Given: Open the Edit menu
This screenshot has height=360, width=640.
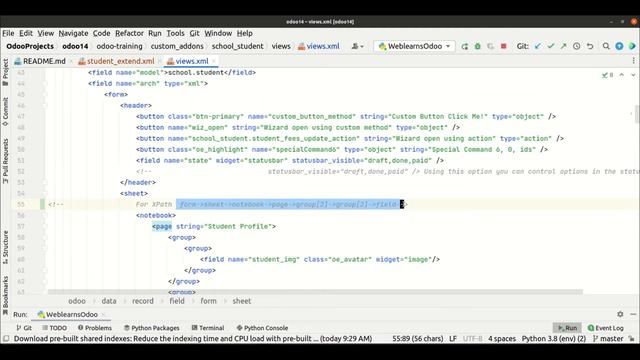Looking at the screenshot, I should pos(26,33).
